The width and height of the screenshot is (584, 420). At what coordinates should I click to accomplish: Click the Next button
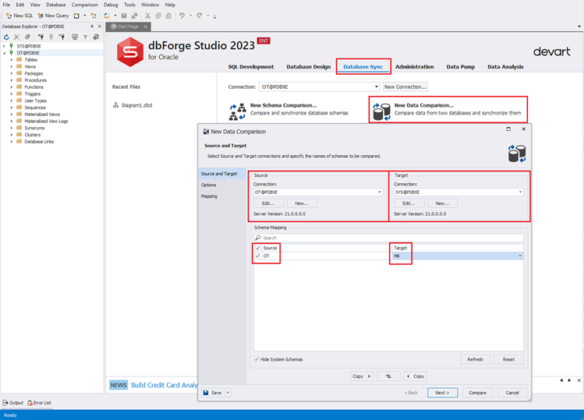pyautogui.click(x=442, y=393)
